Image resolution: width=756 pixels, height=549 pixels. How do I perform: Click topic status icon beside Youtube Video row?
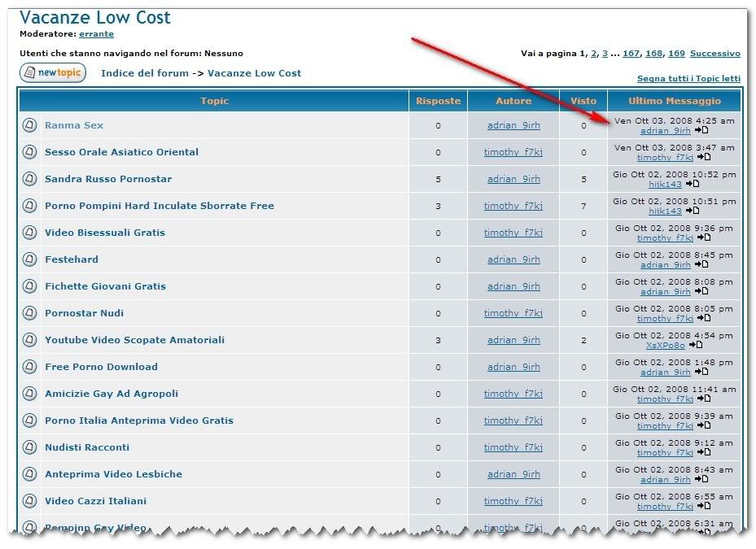[x=29, y=340]
